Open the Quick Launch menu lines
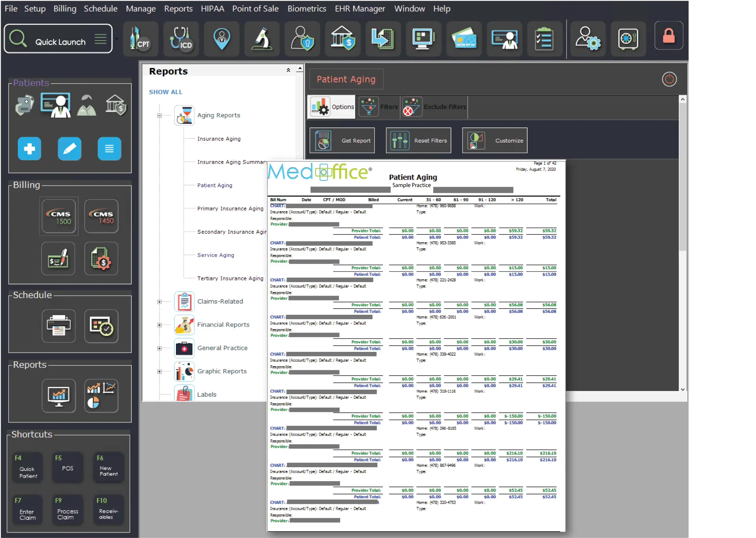 pos(100,39)
